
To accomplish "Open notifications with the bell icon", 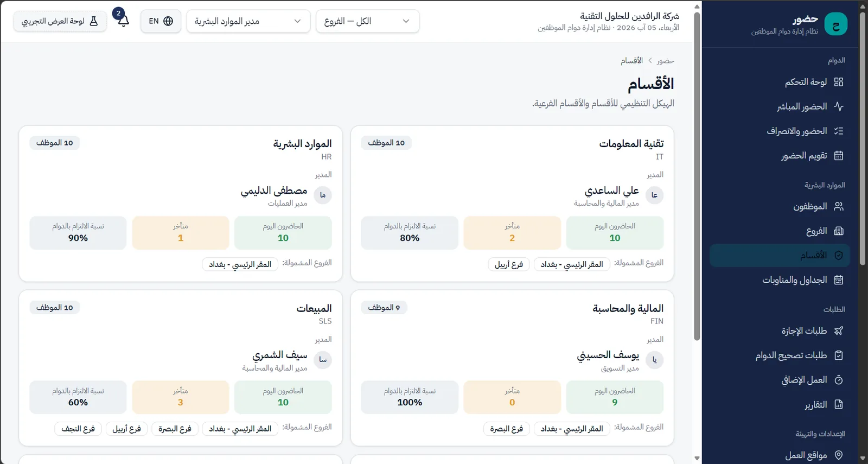I will [x=123, y=21].
